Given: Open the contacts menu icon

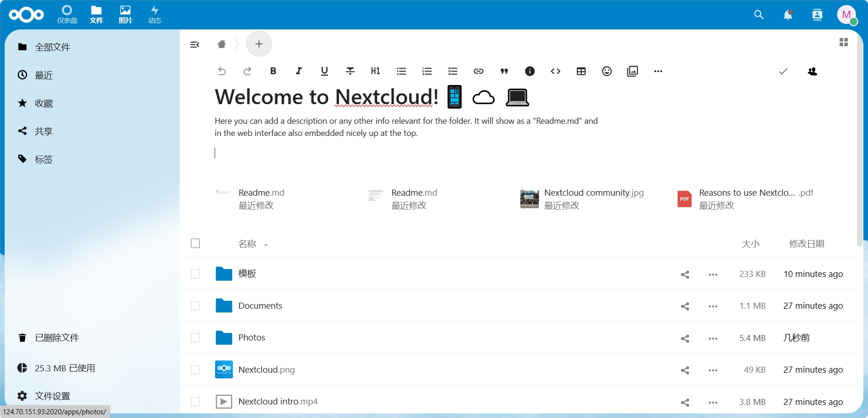Looking at the screenshot, I should click(817, 15).
